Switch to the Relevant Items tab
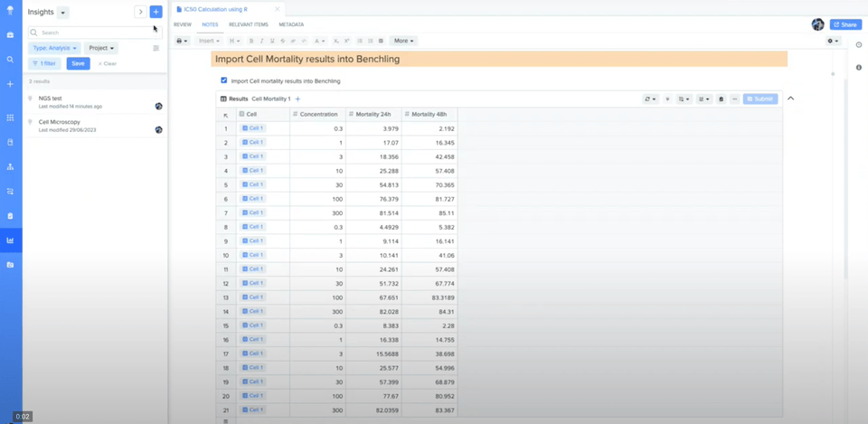Image resolution: width=868 pixels, height=424 pixels. 248,24
